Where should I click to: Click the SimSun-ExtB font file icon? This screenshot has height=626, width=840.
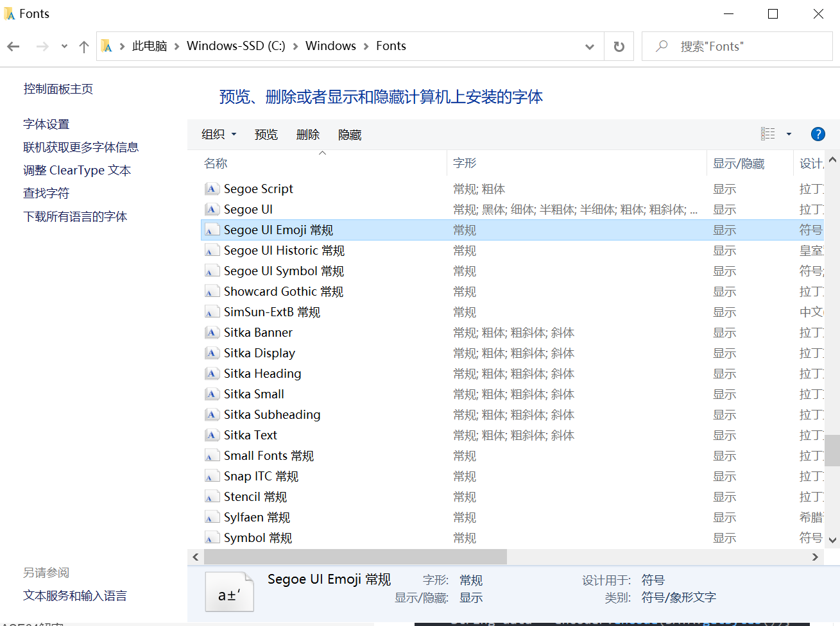(x=212, y=312)
